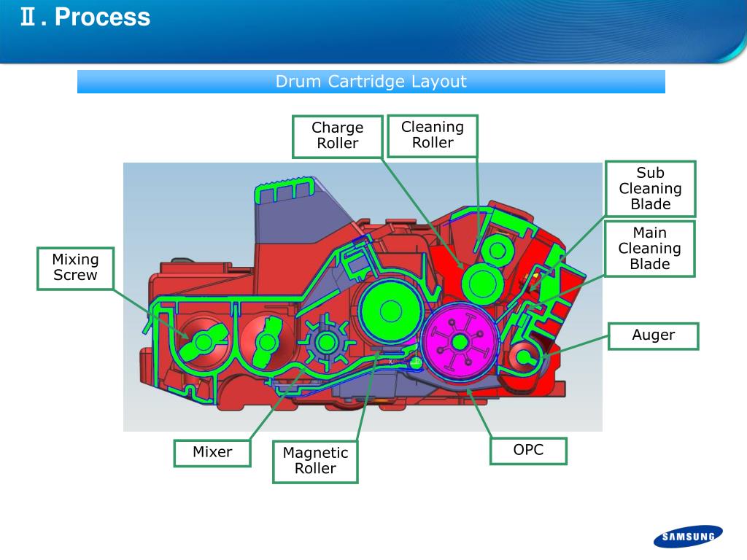
Task: Click the OPC label box
Action: pyautogui.click(x=528, y=451)
